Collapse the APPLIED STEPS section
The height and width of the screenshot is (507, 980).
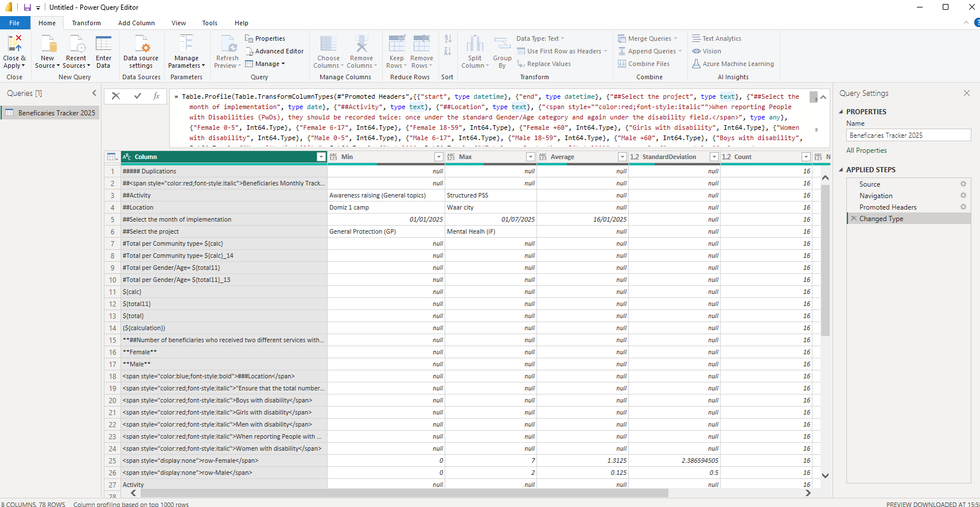pyautogui.click(x=841, y=170)
